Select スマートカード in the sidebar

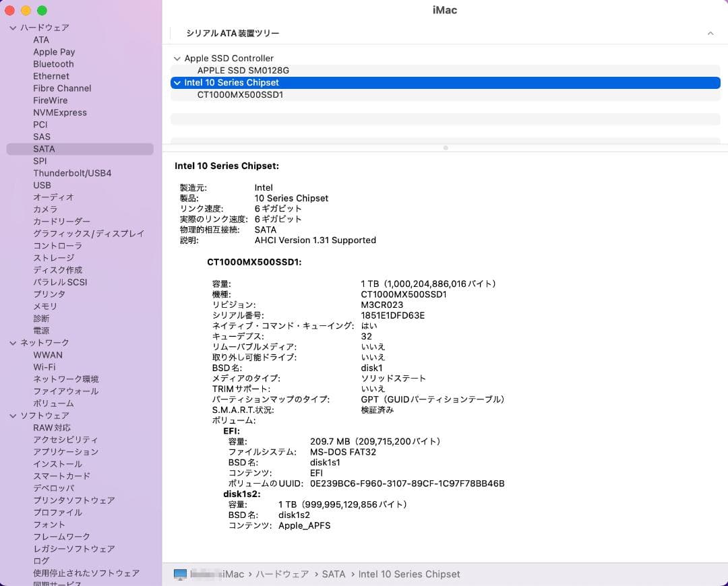tap(62, 476)
